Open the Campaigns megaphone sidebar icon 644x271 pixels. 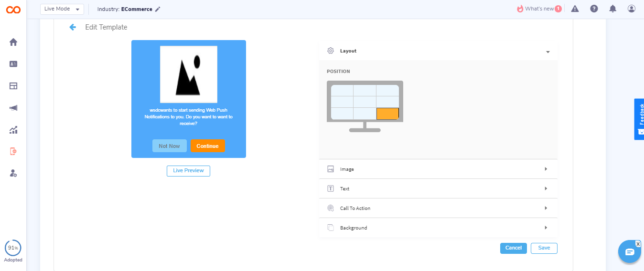coord(13,108)
